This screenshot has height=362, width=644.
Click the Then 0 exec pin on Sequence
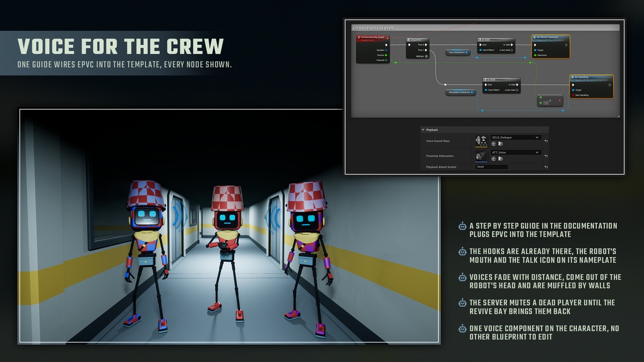pyautogui.click(x=426, y=45)
